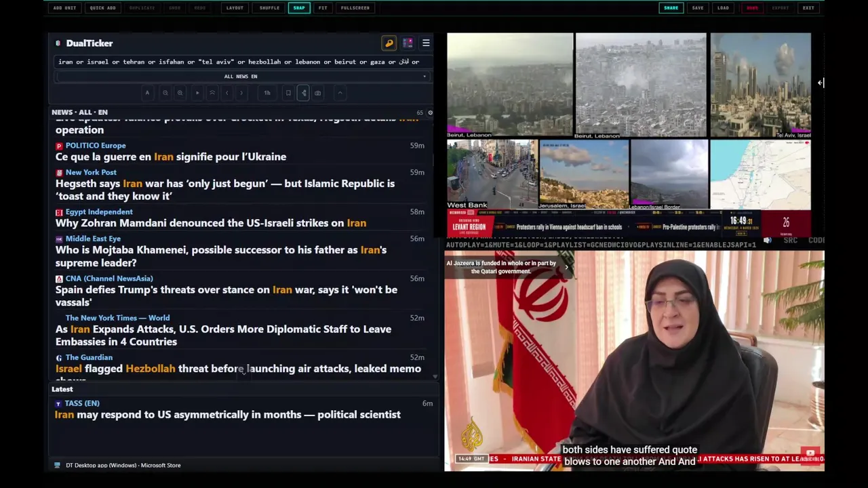The image size is (868, 488).
Task: Toggle the SNAP mode button
Action: coord(299,8)
